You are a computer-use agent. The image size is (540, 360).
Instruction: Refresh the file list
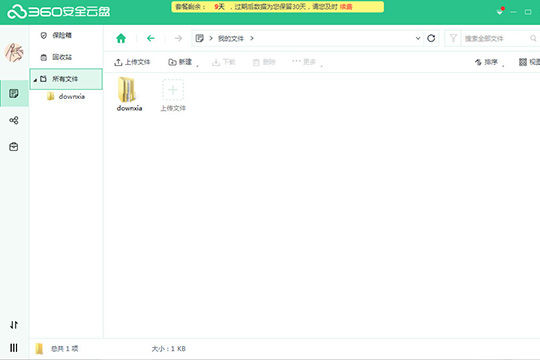click(x=431, y=38)
